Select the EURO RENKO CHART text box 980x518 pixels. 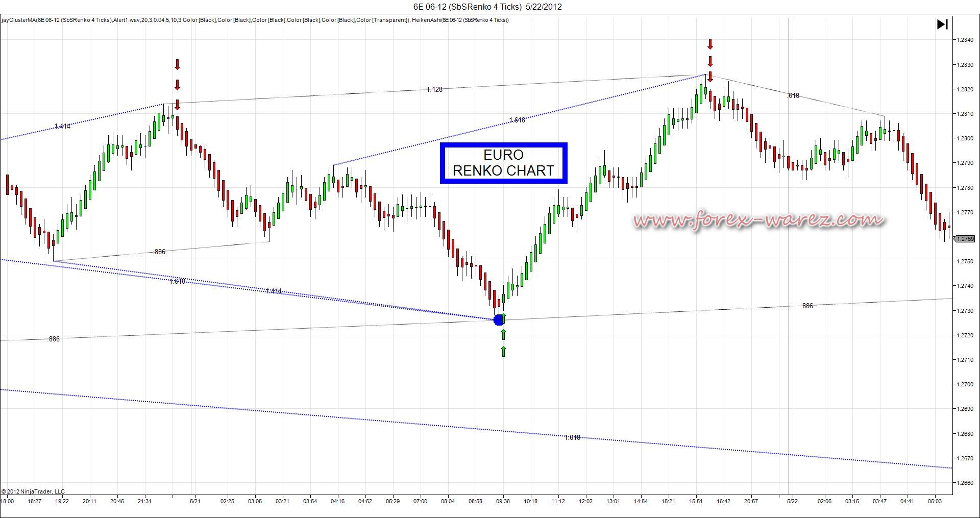click(503, 163)
